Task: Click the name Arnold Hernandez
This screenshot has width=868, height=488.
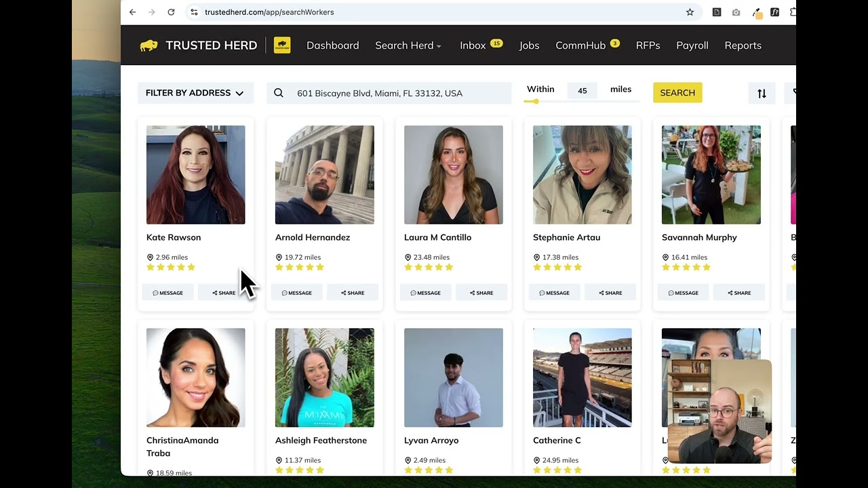Action: point(313,237)
